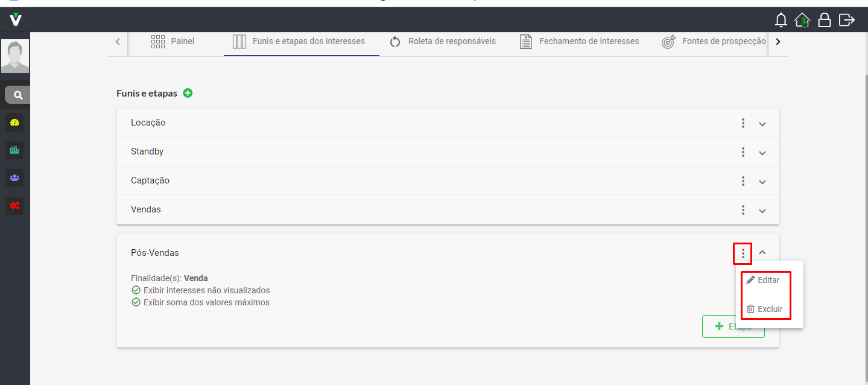
Task: Click the green V logo in the top bar
Action: 16,19
